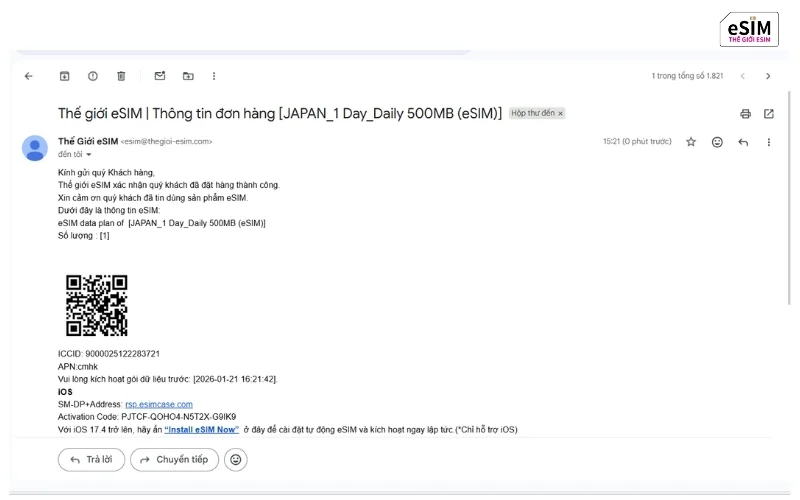Archive this email
This screenshot has width=800, height=500.
coord(64,76)
